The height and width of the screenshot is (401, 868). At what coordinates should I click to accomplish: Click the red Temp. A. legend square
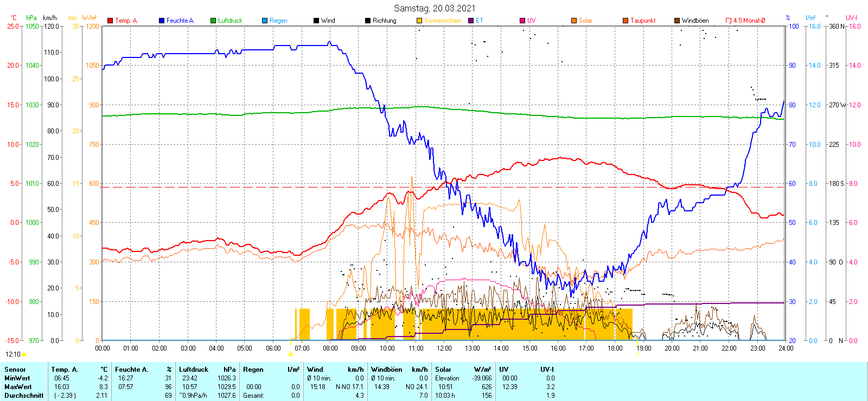[x=110, y=21]
